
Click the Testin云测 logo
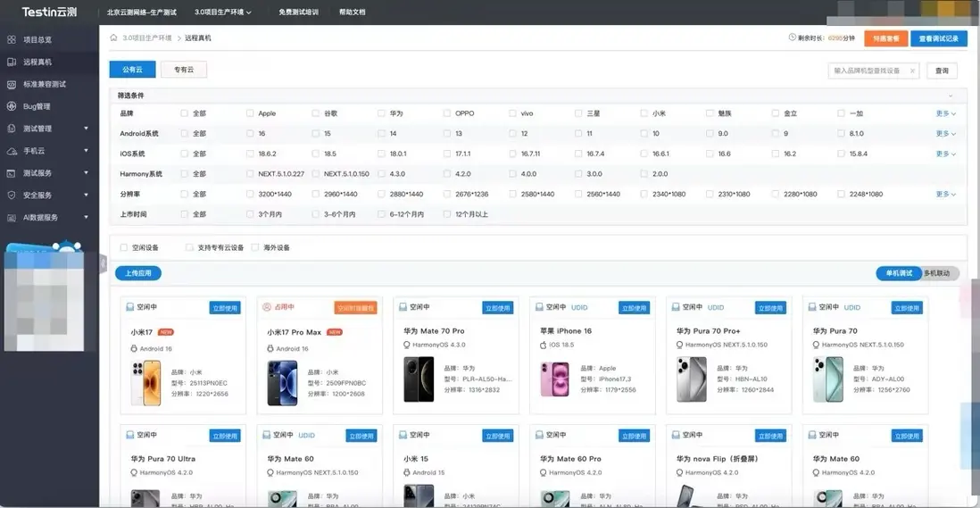(x=49, y=12)
